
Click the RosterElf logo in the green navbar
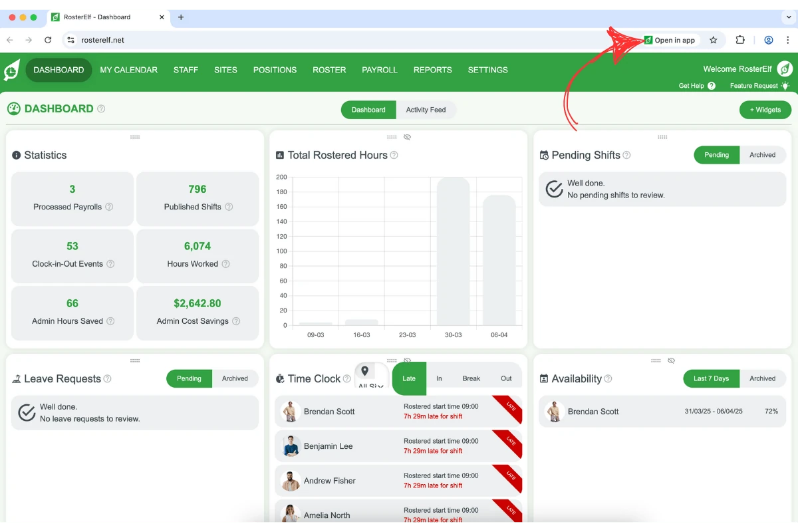pos(12,70)
